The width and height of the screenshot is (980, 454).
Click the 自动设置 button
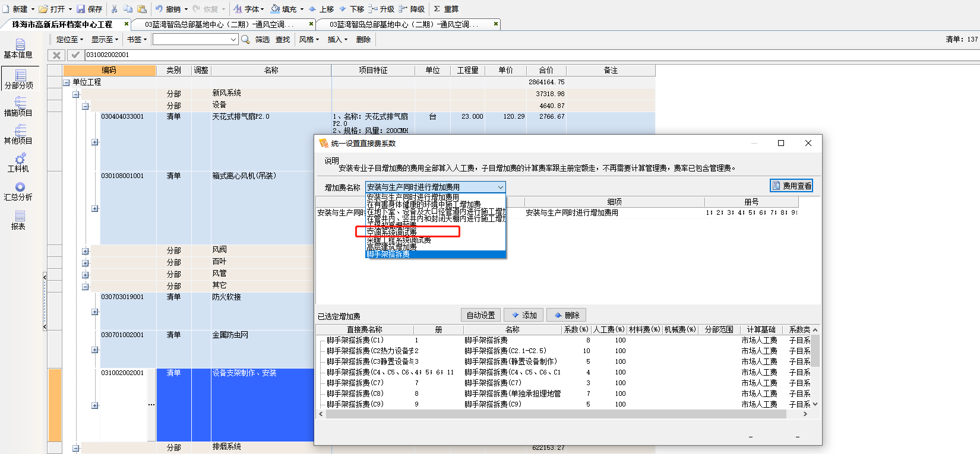481,315
